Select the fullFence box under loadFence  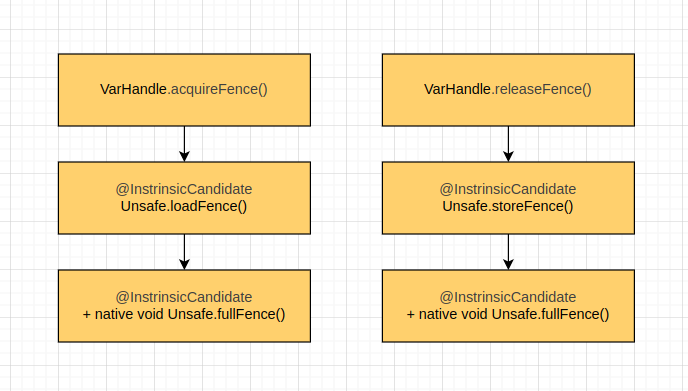tap(184, 306)
